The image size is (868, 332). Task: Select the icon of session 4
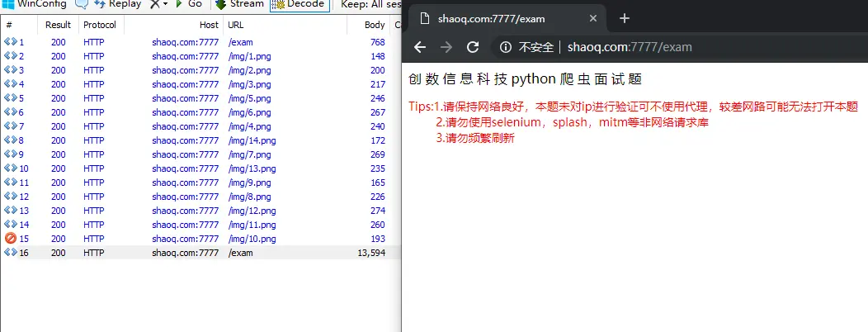(x=10, y=84)
